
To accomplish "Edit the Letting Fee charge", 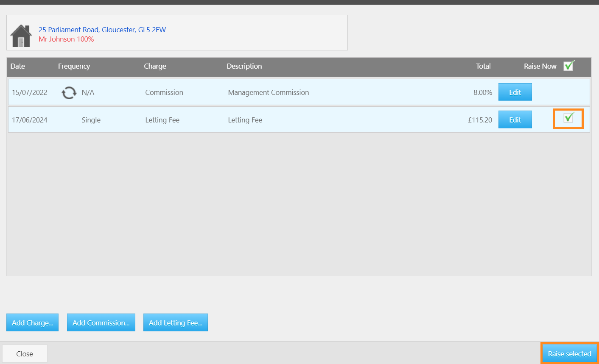I will [515, 119].
